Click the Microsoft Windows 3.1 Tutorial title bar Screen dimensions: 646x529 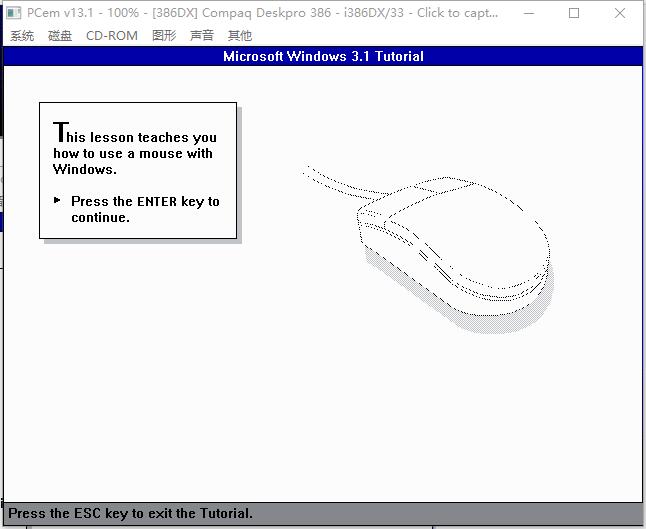click(323, 56)
